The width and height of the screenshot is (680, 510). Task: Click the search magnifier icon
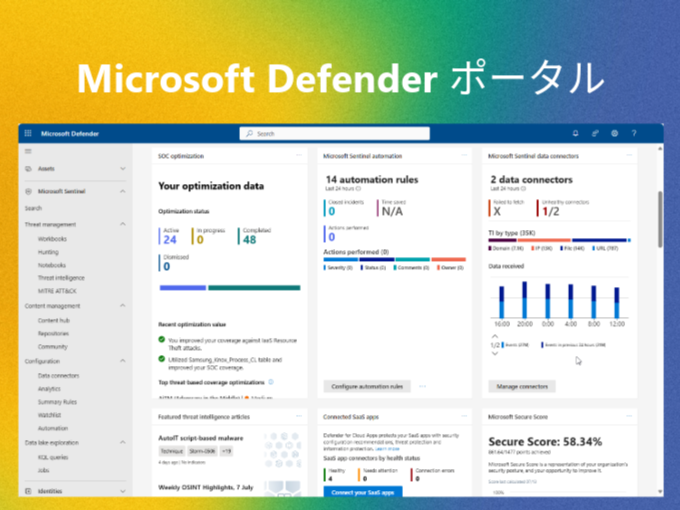tap(249, 134)
